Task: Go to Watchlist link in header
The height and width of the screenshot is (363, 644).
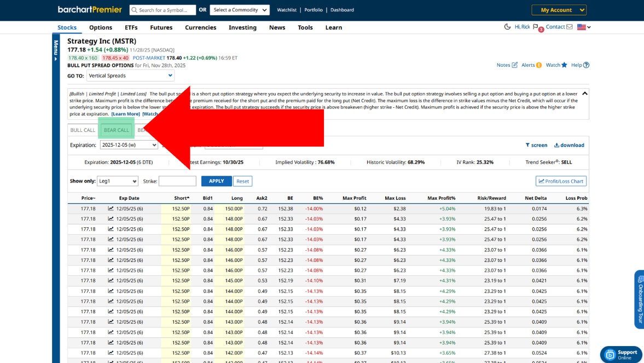Action: click(287, 10)
